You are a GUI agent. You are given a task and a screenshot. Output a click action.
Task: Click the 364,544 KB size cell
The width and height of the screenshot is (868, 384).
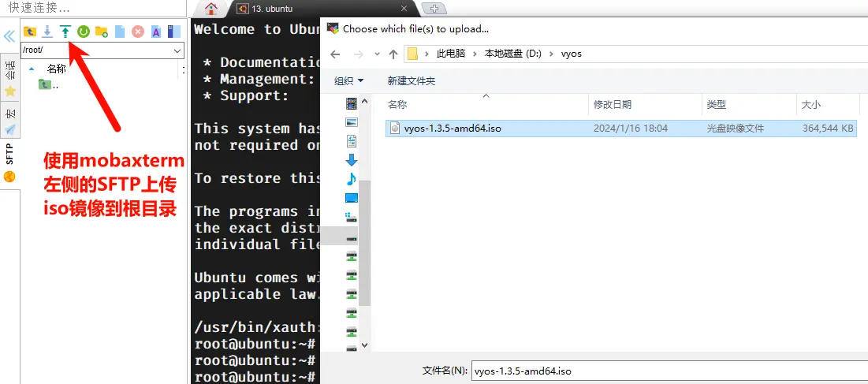pyautogui.click(x=828, y=129)
